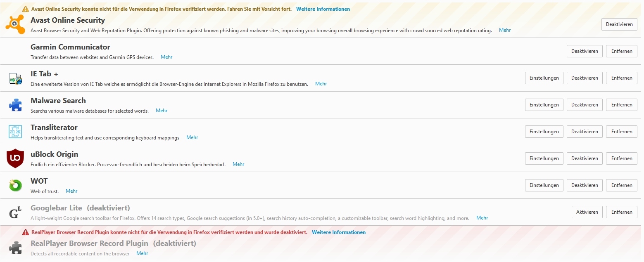Click the WOT green circle icon
644x262 pixels.
coord(15,185)
